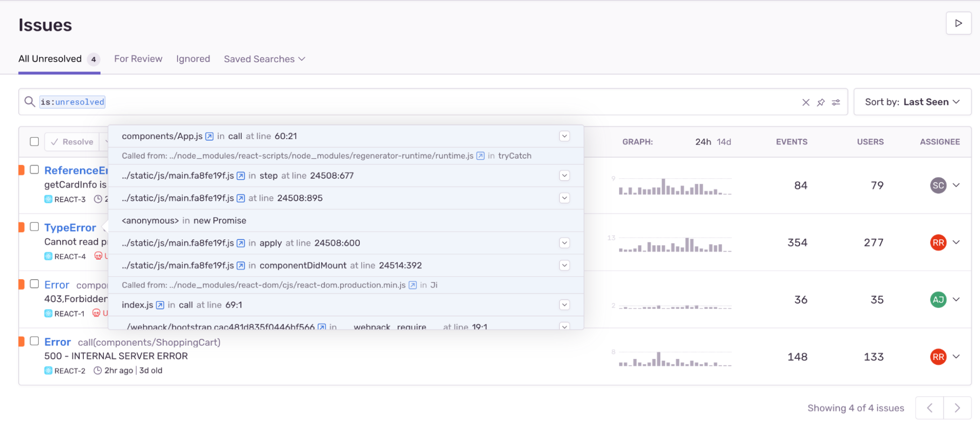Expand the index.js call frame

(x=565, y=305)
